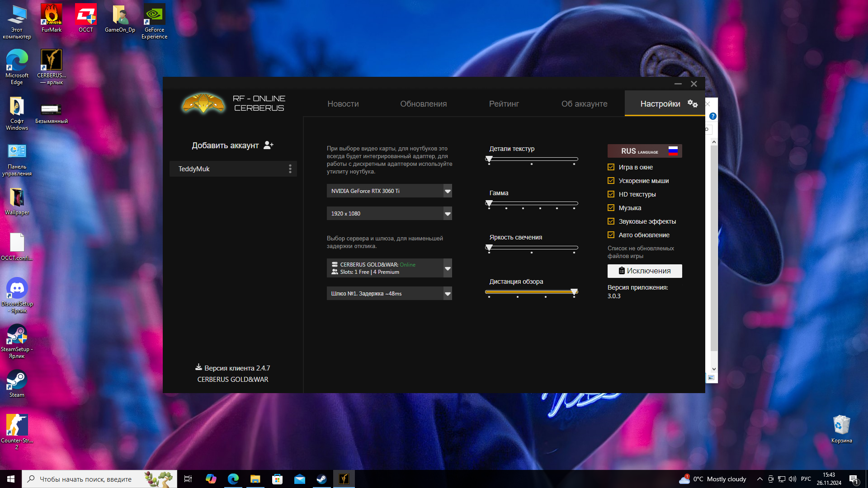Disable the HD текстуры checkbox
This screenshot has height=488, width=868.
pyautogui.click(x=611, y=194)
